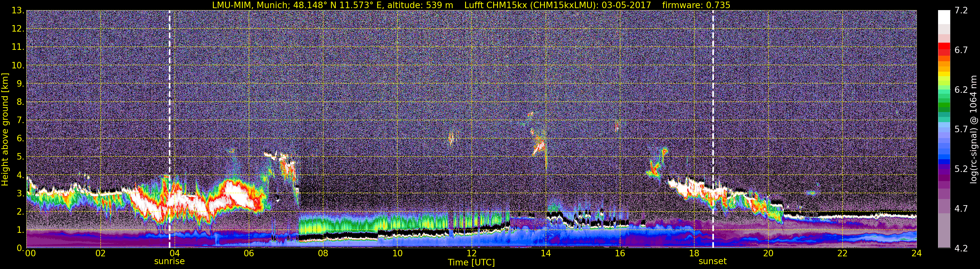
Task: Click the white segment at top of colorbar
Action: [x=944, y=17]
